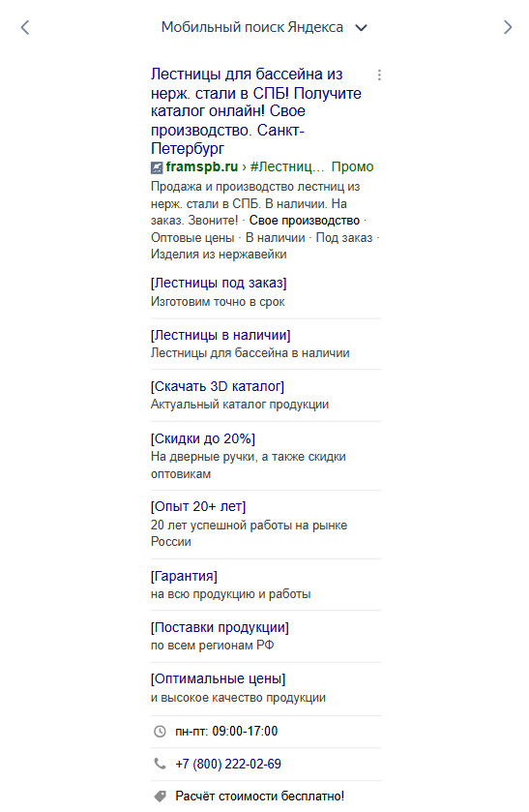
Task: Open the ad headline Лестницы для бассейна
Action: click(256, 111)
